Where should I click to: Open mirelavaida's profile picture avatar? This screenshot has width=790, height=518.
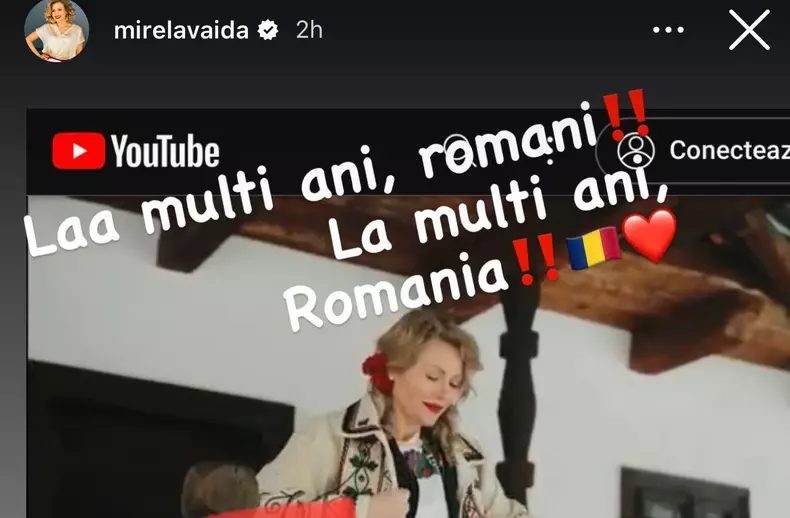[x=56, y=31]
